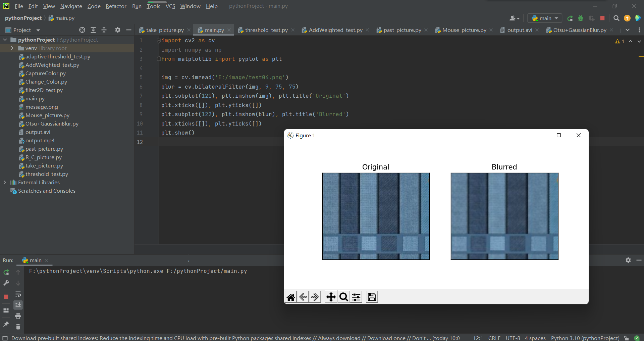The height and width of the screenshot is (341, 644).
Task: Open the matplotlib Configure subplots dialog
Action: click(x=356, y=297)
